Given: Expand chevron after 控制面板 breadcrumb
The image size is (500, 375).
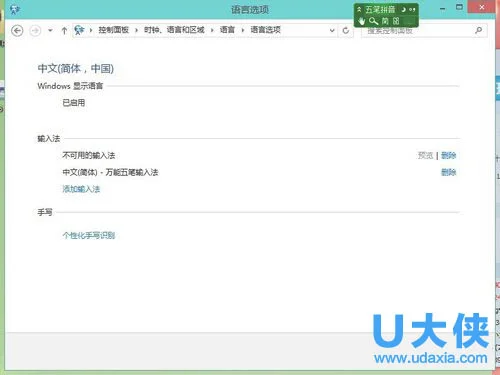Looking at the screenshot, I should coord(136,30).
